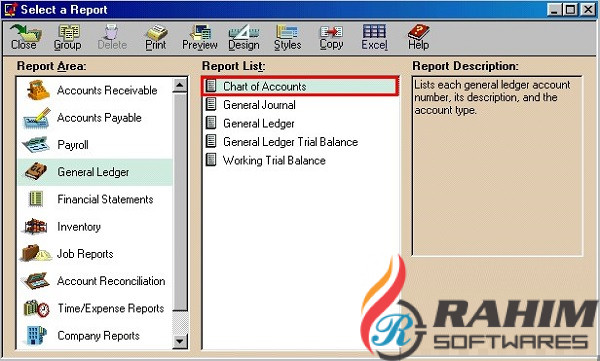Screen dimensions: 600x361
Task: Select the Accounts Receivable cash register icon
Action: 38,90
